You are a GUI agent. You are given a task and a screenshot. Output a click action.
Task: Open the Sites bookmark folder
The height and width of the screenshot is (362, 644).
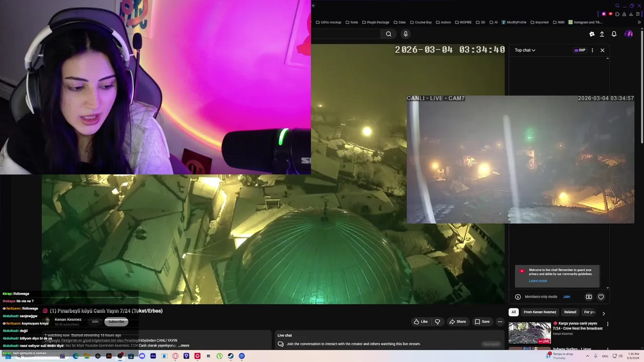[399, 22]
